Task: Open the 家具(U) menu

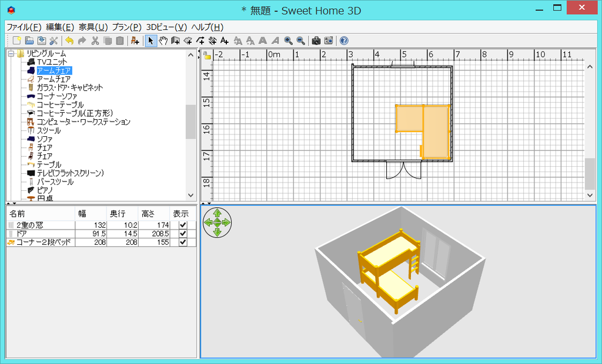Action: (x=93, y=27)
